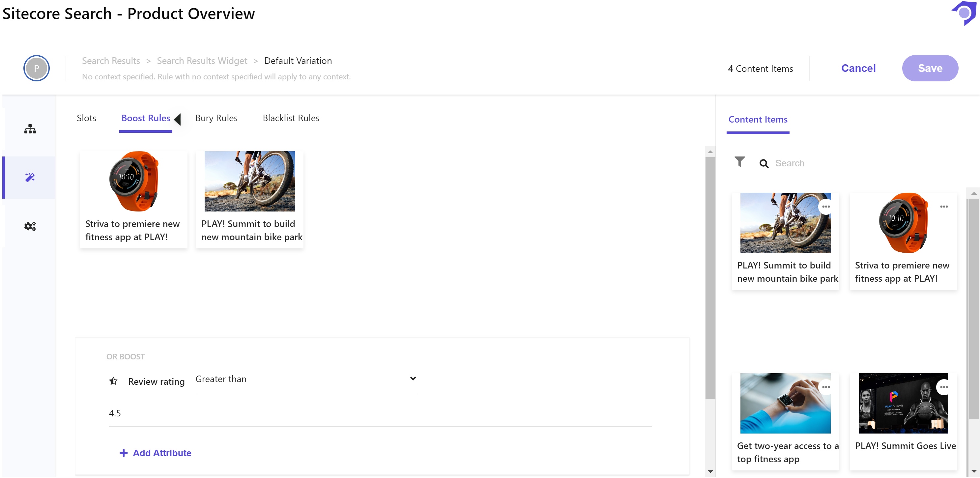
Task: Open options menu on mountain bike park item
Action: click(825, 207)
